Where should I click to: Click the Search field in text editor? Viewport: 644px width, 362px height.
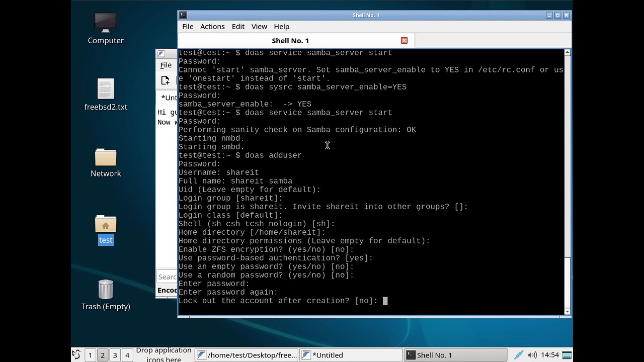pyautogui.click(x=167, y=277)
